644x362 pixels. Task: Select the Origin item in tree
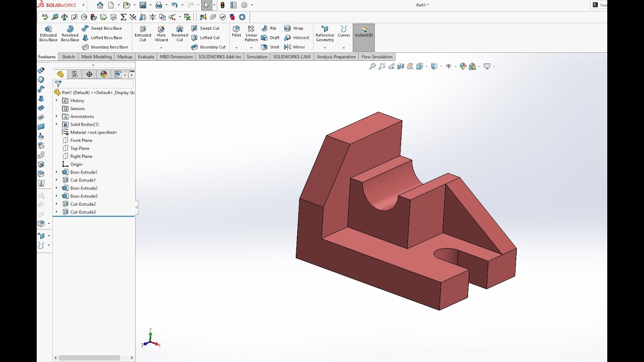coord(72,164)
